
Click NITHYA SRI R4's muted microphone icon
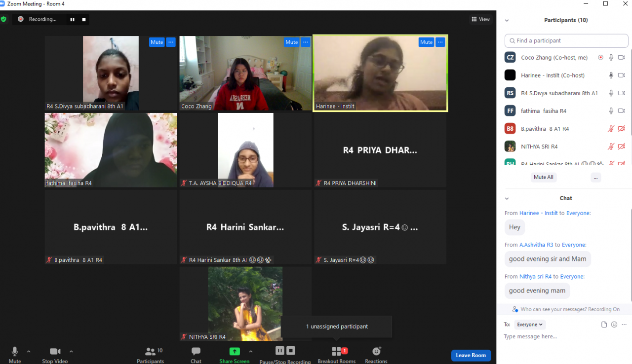tap(611, 146)
